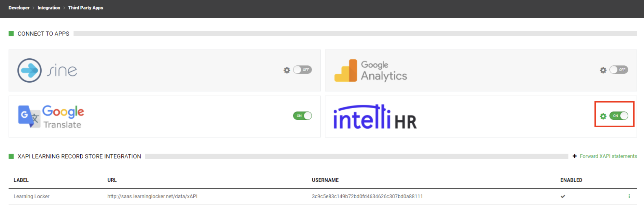Click the intelliHR logo
This screenshot has height=220, width=644.
(375, 117)
